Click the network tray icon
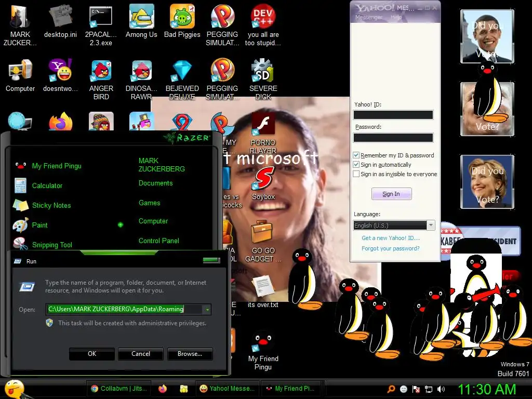This screenshot has width=532, height=399. (x=429, y=389)
